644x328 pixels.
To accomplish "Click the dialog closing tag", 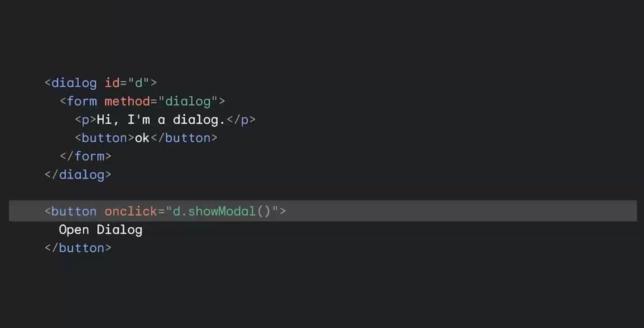I will point(77,175).
